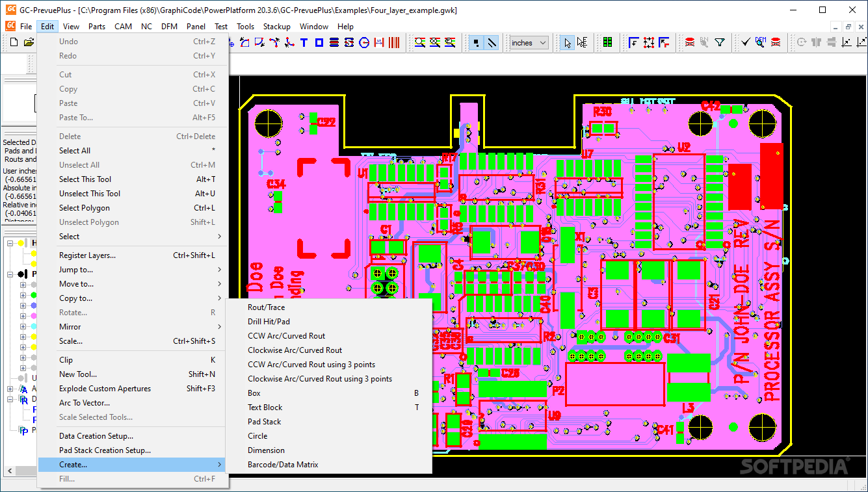
Task: Expand the green layer tree node
Action: [x=23, y=295]
